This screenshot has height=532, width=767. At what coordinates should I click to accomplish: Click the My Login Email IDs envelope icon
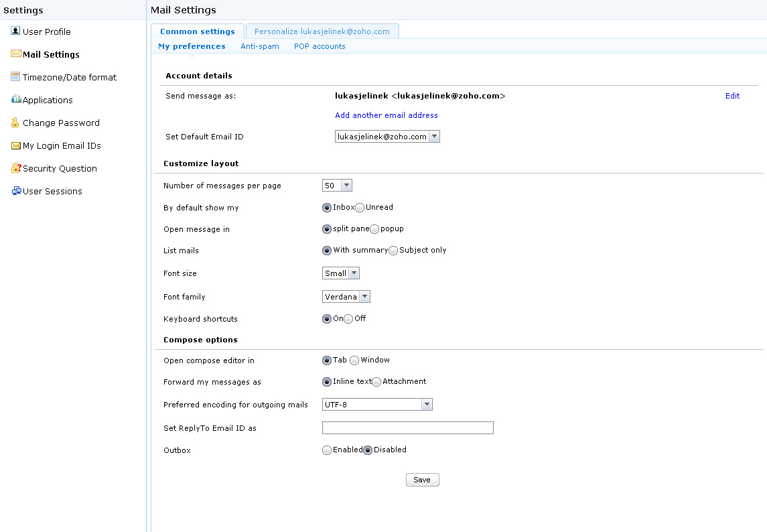coord(15,145)
